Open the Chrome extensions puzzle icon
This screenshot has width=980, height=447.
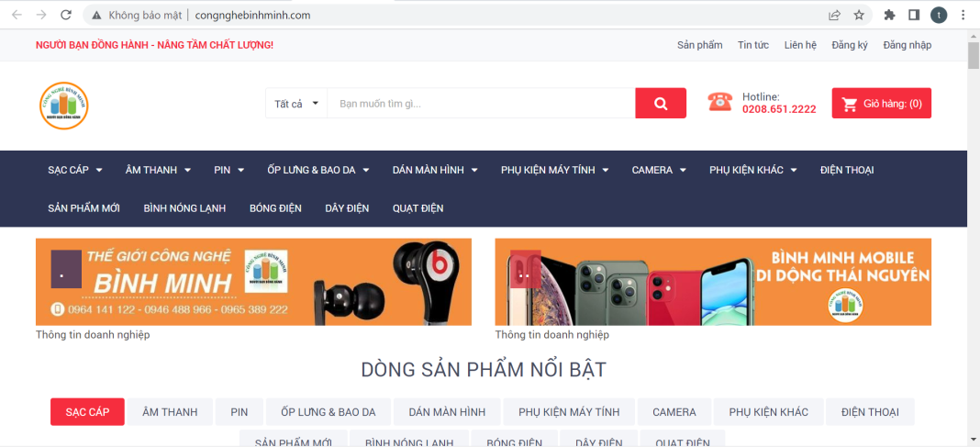(x=889, y=15)
